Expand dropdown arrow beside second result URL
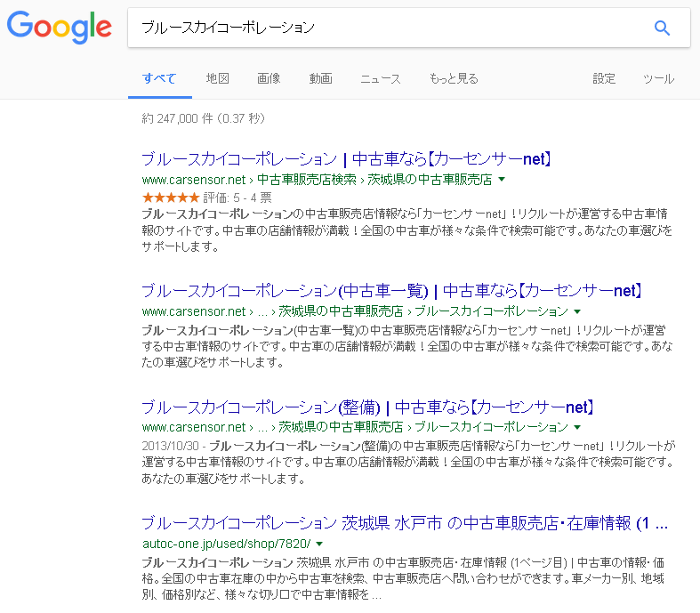The height and width of the screenshot is (613, 700). point(577,311)
